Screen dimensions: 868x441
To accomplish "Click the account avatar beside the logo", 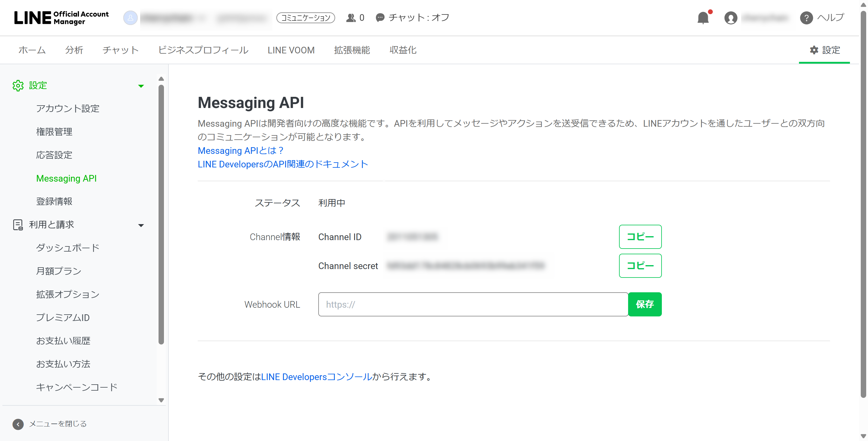I will point(131,18).
